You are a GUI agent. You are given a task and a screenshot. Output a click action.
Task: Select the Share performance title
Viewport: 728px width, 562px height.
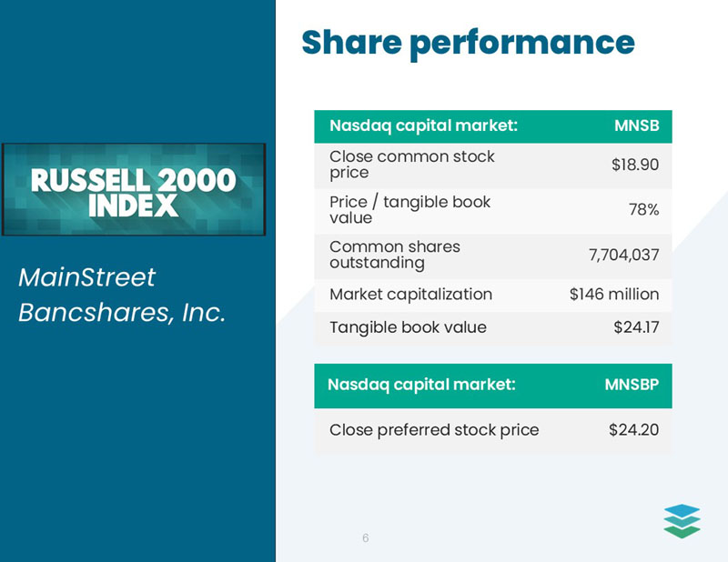[x=467, y=42]
